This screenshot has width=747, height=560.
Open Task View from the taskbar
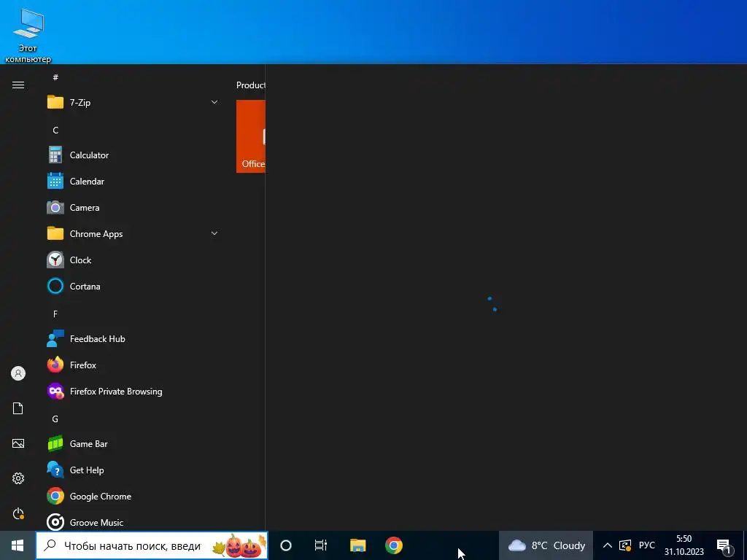click(321, 545)
